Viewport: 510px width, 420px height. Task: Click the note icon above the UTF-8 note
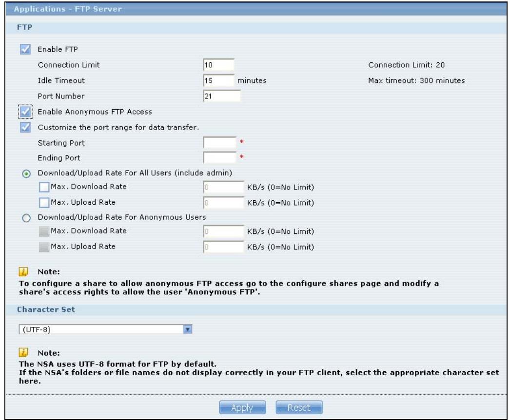(23, 352)
